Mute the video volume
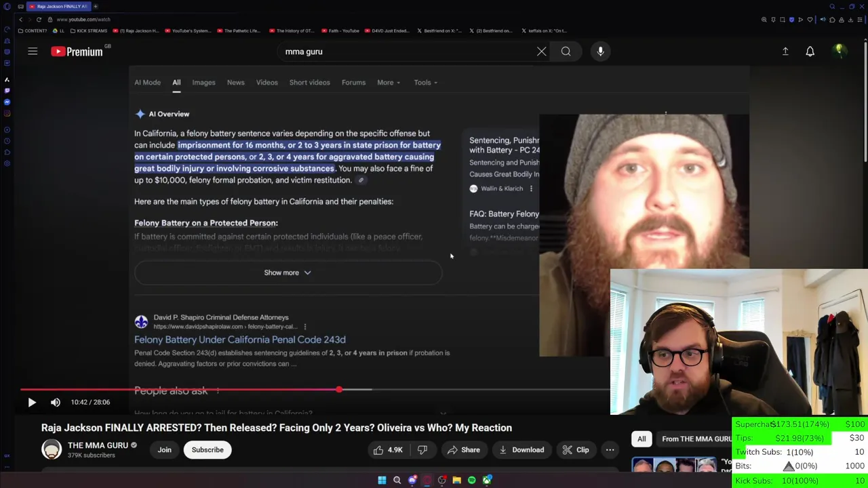 [56, 402]
